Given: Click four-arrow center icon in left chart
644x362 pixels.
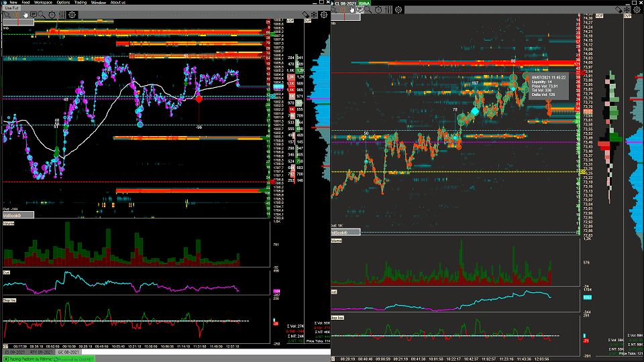Looking at the screenshot, I should [x=314, y=15].
